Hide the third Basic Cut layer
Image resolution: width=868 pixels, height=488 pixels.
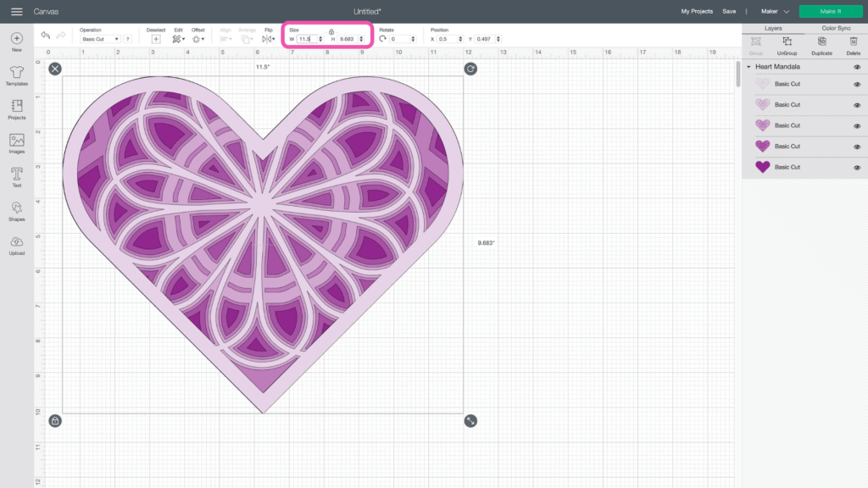857,125
